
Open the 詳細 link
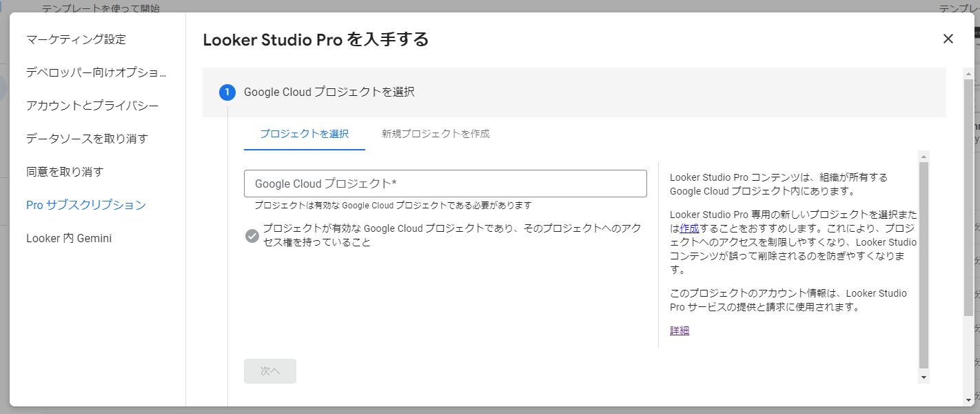click(x=680, y=331)
